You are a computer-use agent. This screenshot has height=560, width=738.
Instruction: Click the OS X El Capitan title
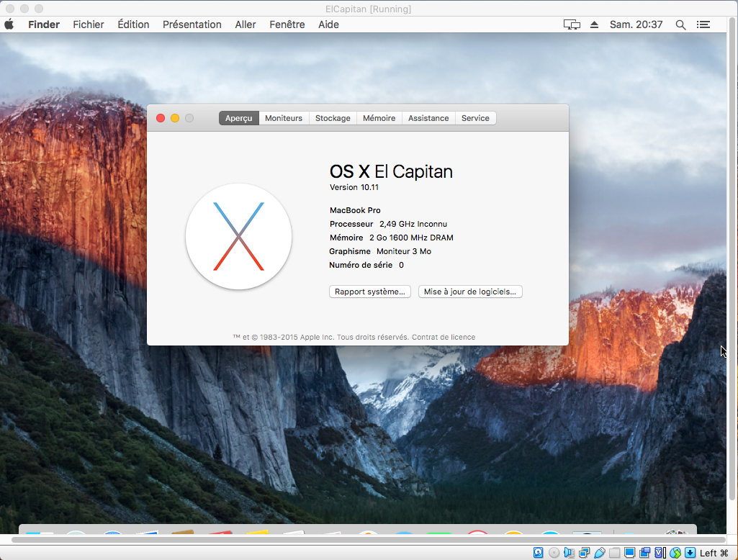[391, 172]
